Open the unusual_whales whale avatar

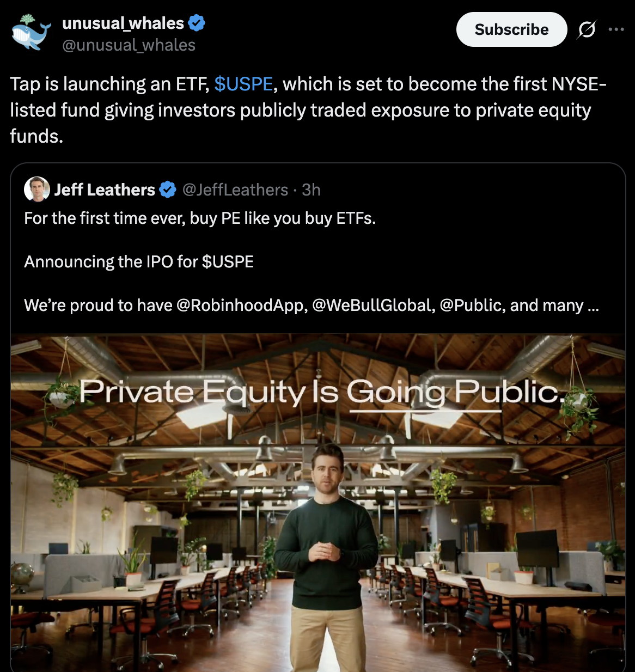click(x=32, y=33)
